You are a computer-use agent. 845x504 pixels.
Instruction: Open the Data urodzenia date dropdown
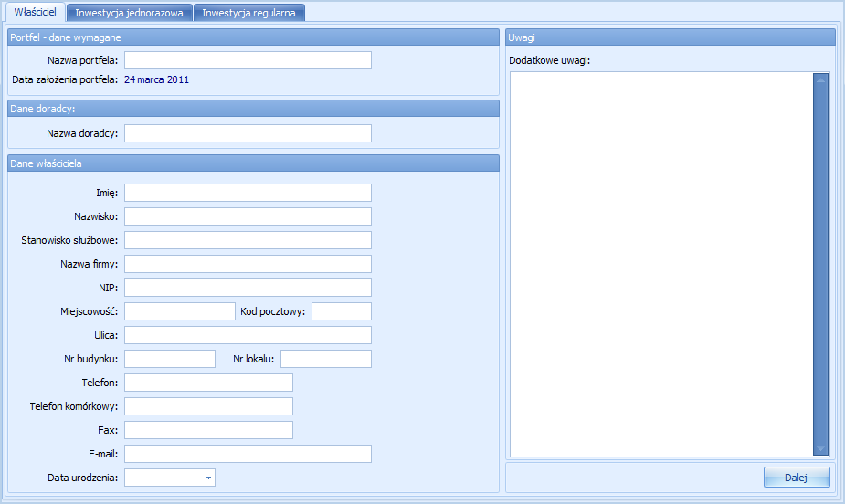click(x=208, y=478)
